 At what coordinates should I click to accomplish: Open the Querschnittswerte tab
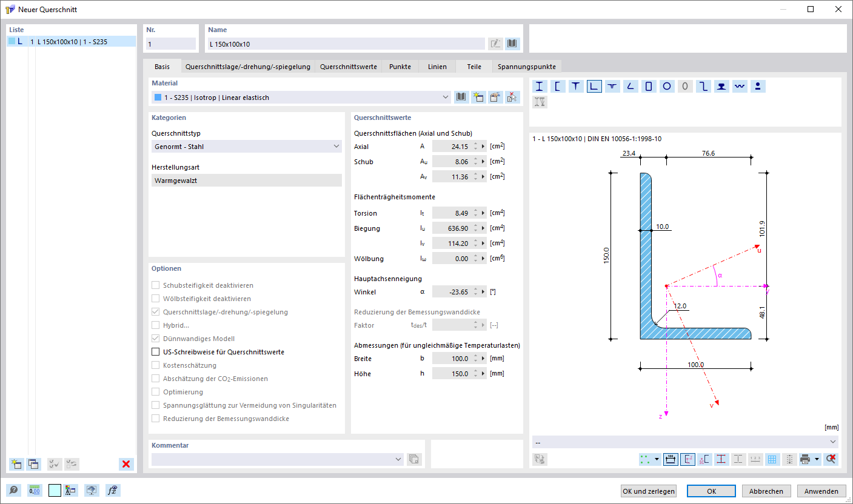tap(349, 67)
